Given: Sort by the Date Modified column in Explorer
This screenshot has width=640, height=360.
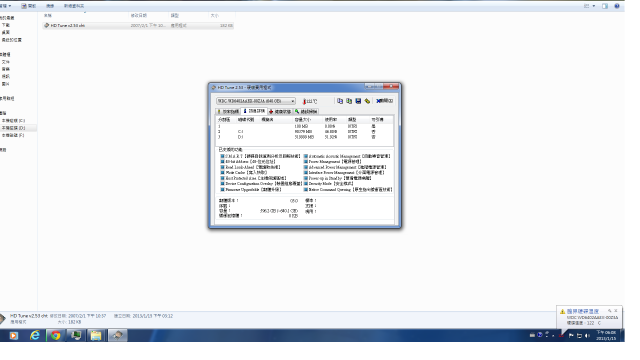Looking at the screenshot, I should pos(149,16).
